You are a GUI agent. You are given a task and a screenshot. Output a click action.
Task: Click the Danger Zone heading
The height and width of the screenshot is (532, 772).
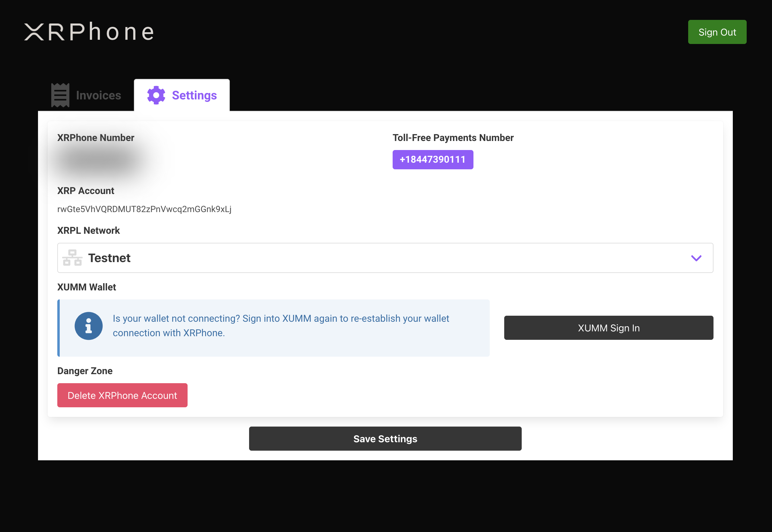[x=85, y=371]
